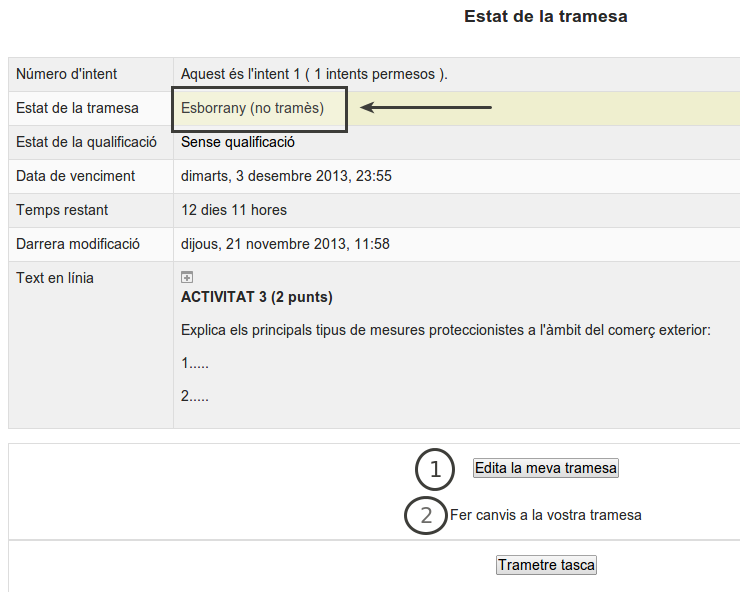Click the circled number 1 marker

pyautogui.click(x=435, y=469)
